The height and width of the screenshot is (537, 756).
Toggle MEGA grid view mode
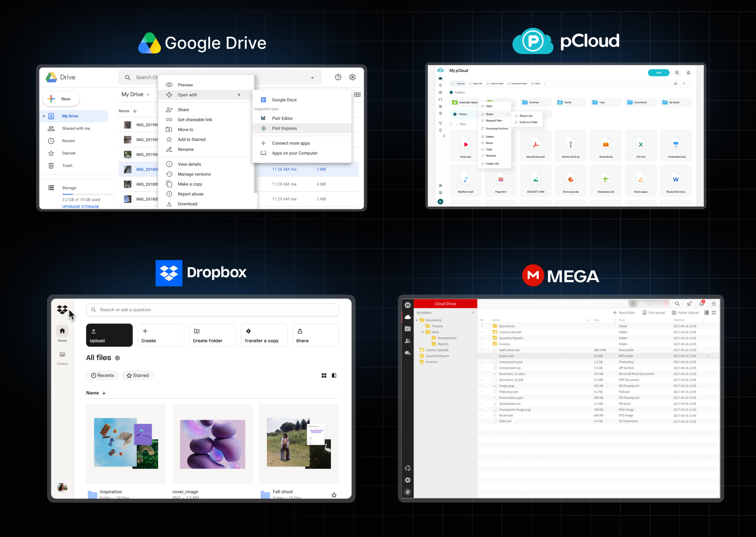[x=714, y=313]
